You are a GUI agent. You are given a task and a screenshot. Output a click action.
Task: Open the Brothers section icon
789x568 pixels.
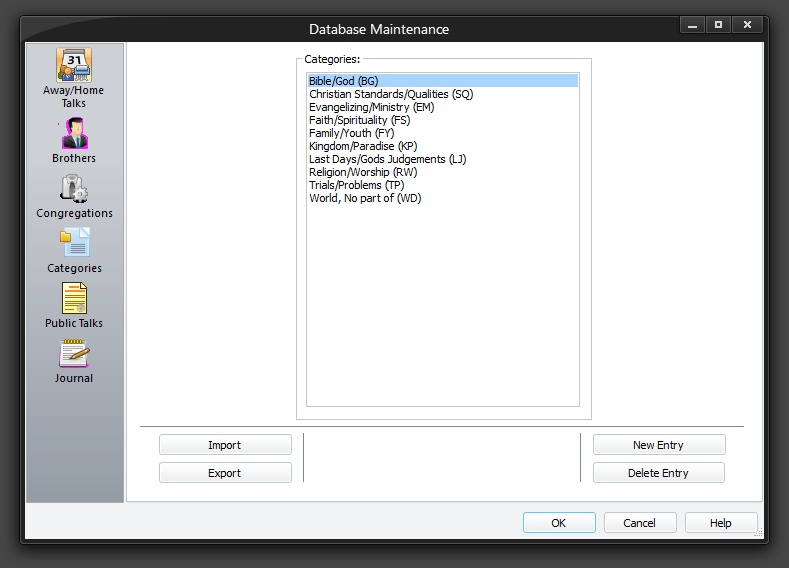[74, 133]
